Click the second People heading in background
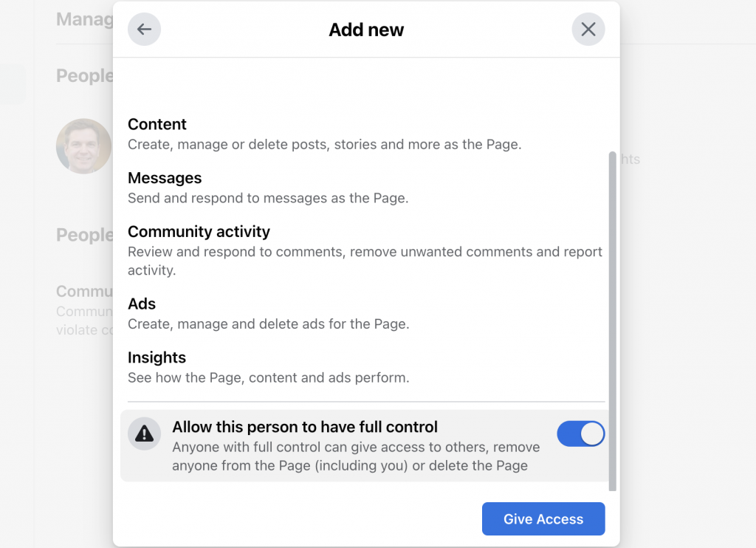The image size is (756, 548). [83, 234]
